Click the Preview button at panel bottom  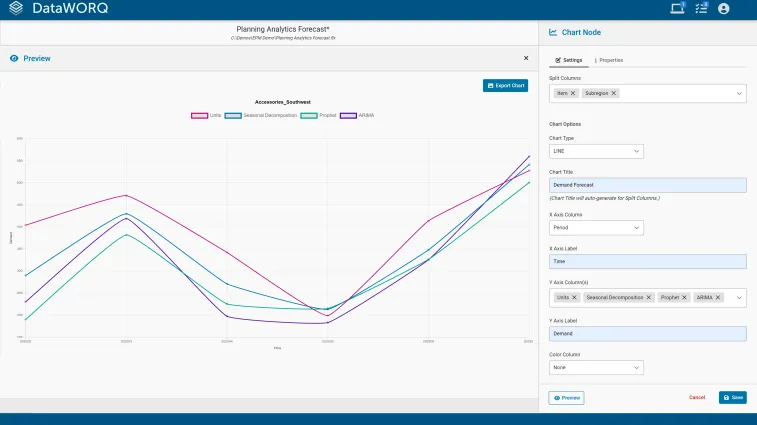pos(566,398)
